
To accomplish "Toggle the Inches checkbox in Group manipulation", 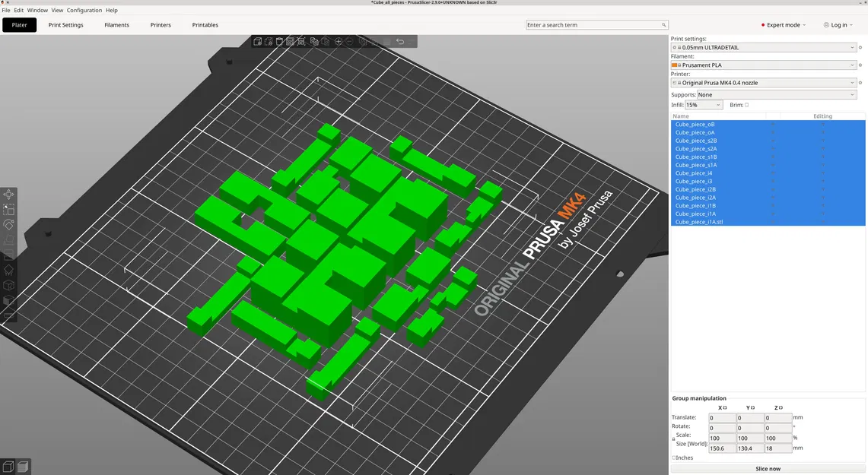I will [675, 458].
